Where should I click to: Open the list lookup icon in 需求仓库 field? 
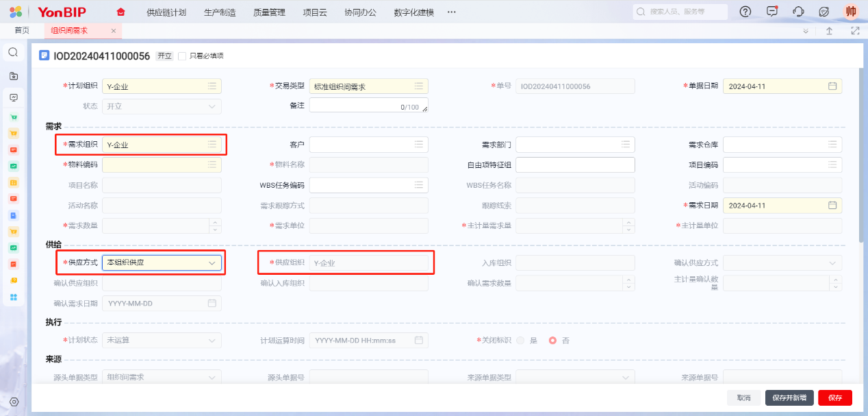pyautogui.click(x=832, y=145)
